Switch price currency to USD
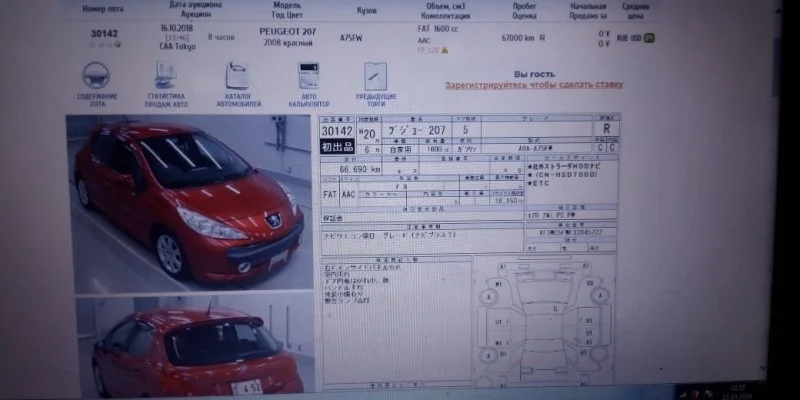Viewport: 800px width, 400px height. click(x=636, y=38)
